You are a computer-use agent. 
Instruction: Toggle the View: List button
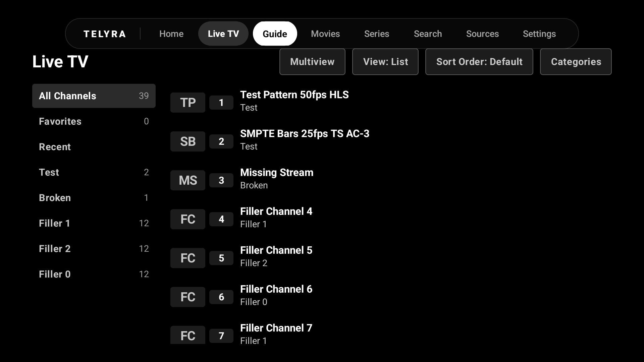pos(385,62)
